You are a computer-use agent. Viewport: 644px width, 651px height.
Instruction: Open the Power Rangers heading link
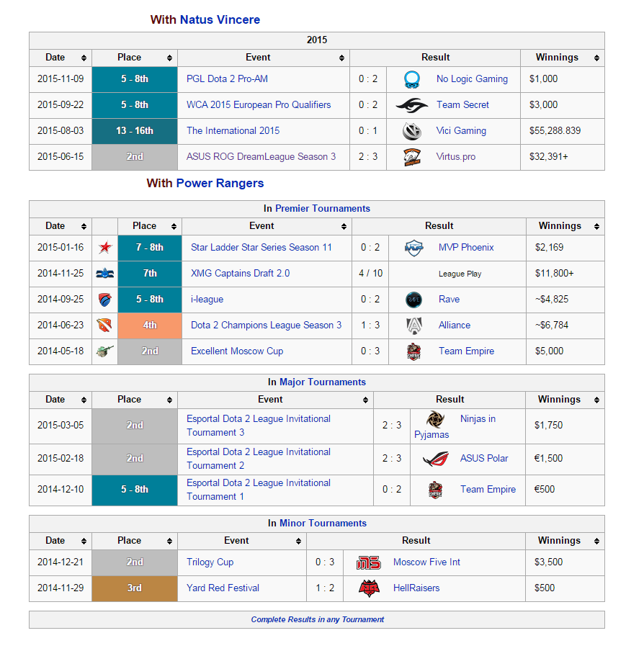coord(220,183)
